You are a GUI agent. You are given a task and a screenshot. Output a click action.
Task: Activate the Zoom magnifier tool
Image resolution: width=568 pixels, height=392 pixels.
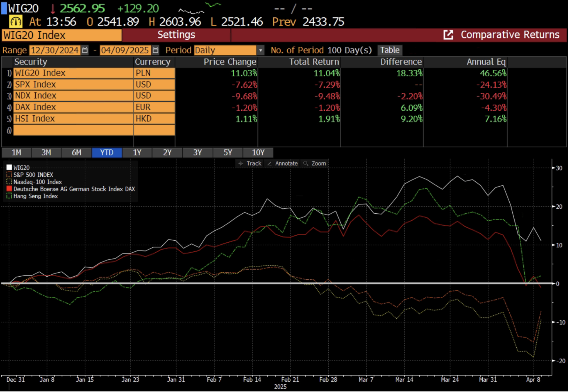click(315, 163)
